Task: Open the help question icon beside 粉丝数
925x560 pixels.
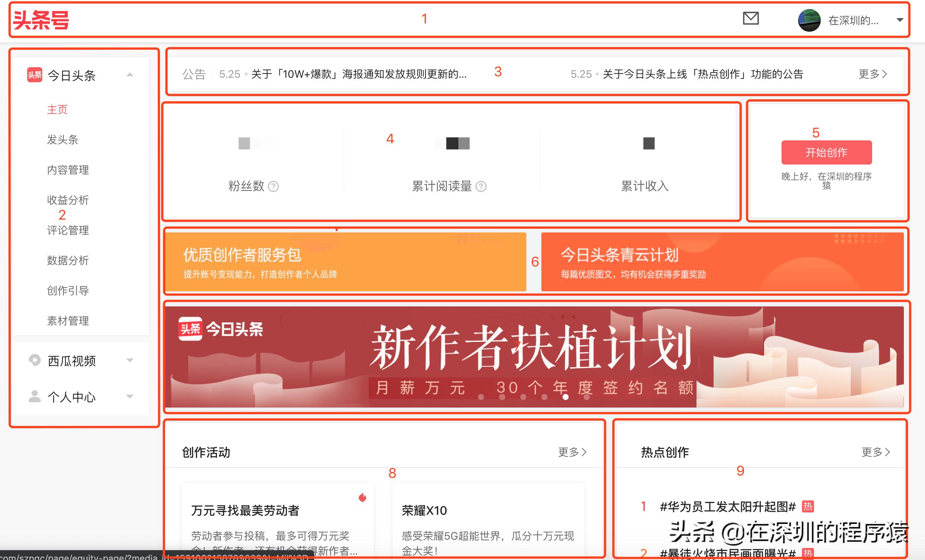Action: (274, 186)
